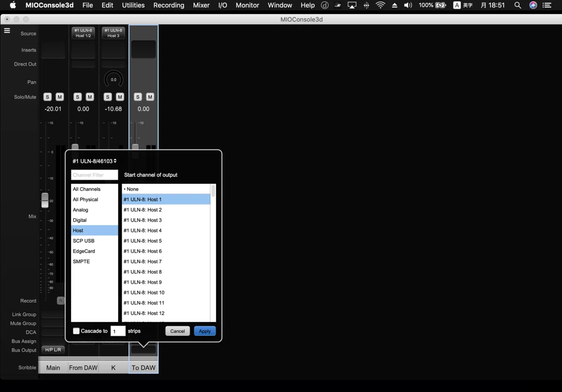Click the Apply button
562x392 pixels.
[x=205, y=331]
